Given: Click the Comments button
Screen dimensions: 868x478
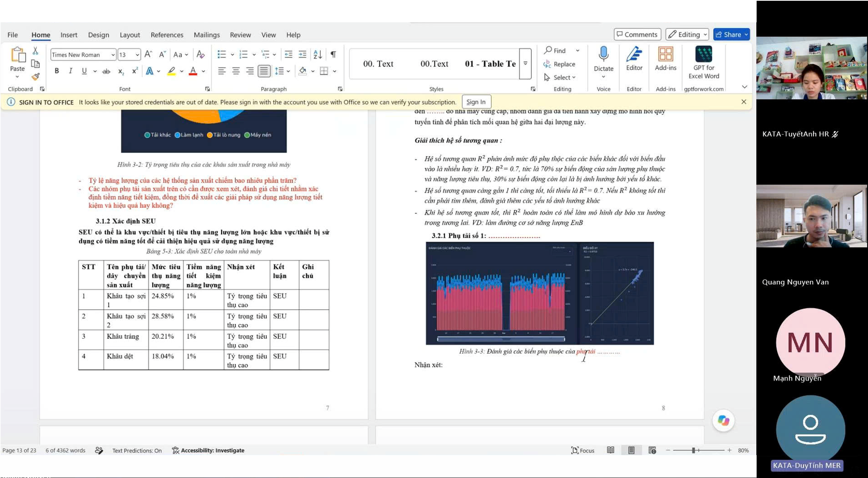Looking at the screenshot, I should click(x=637, y=34).
